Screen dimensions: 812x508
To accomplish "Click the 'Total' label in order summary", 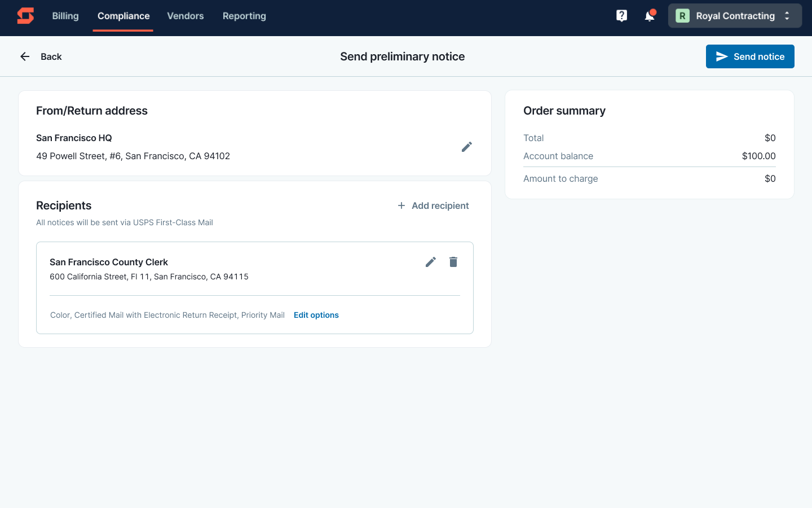I will click(533, 138).
